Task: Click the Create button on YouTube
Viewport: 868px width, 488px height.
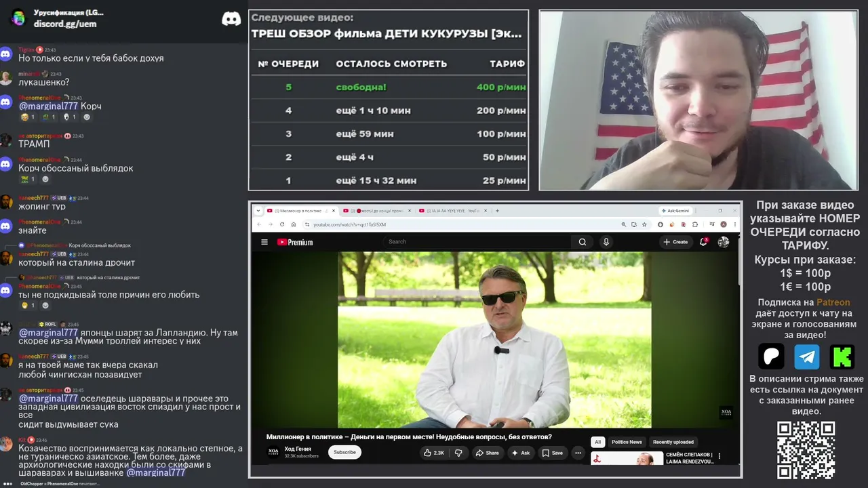Action: click(675, 242)
